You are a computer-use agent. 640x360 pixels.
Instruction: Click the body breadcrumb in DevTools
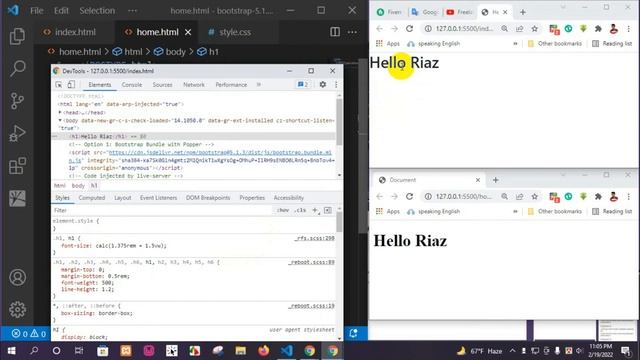[x=78, y=186]
